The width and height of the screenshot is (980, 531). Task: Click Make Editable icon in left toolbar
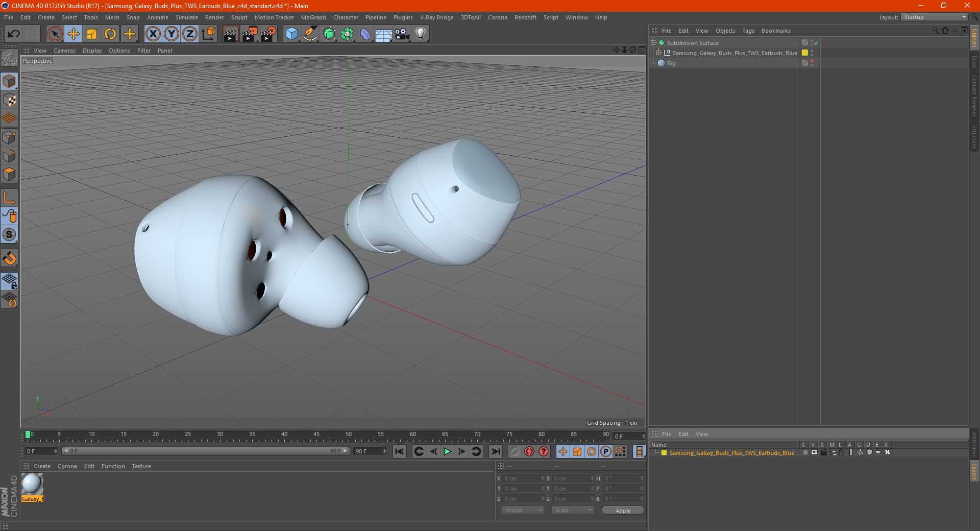pos(9,58)
